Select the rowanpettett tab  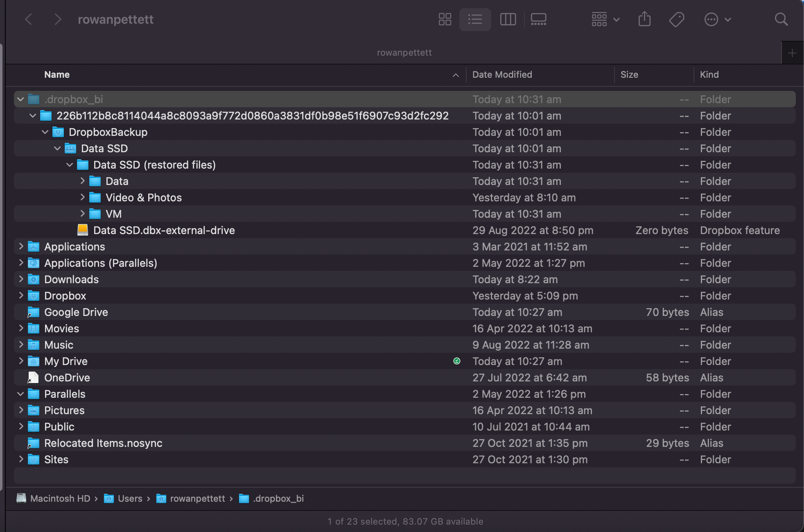click(x=404, y=52)
